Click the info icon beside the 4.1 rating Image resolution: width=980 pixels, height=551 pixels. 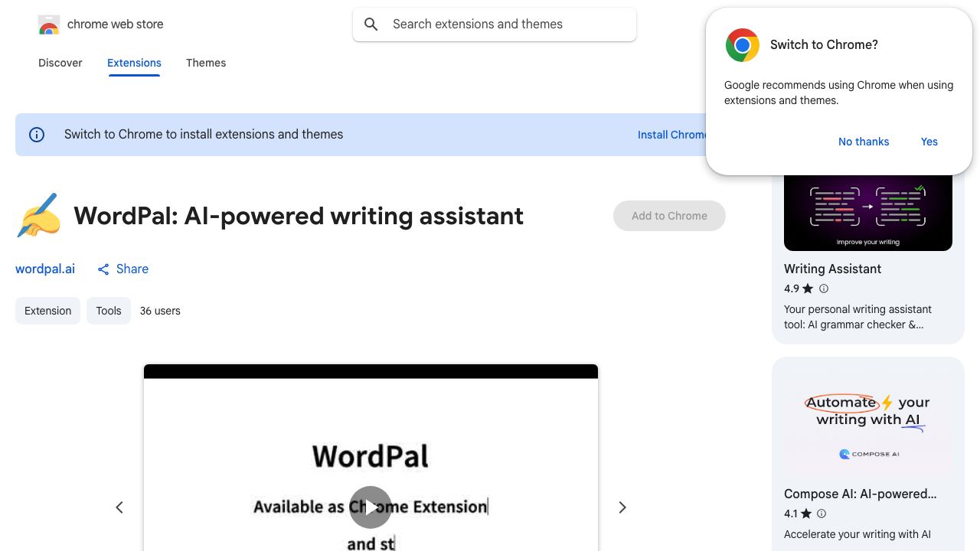(822, 514)
